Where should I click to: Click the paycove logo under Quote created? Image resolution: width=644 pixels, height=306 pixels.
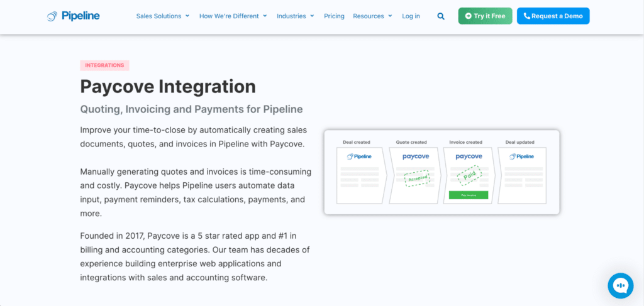(x=416, y=156)
